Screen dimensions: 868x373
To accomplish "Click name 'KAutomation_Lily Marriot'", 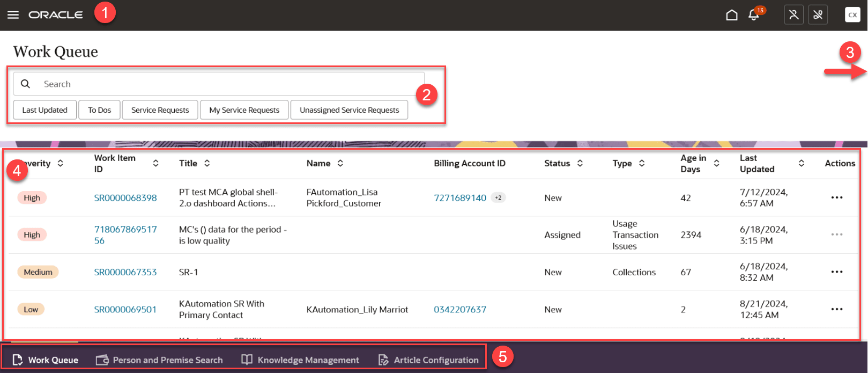I will 357,309.
